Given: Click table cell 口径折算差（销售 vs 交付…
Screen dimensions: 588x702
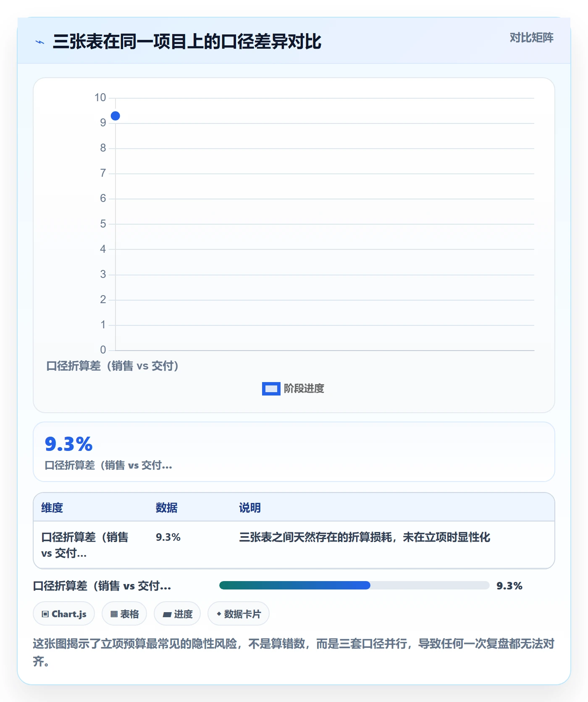Looking at the screenshot, I should click(85, 545).
